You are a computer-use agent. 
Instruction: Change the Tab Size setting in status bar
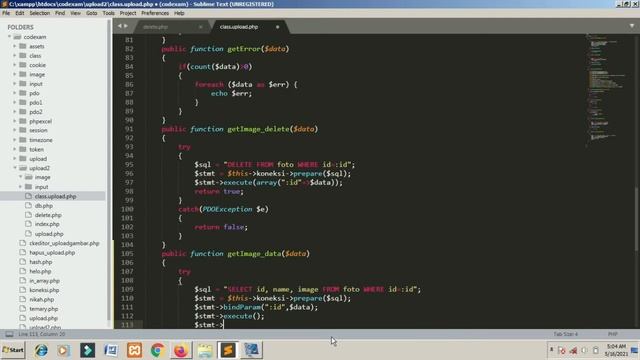(565, 334)
